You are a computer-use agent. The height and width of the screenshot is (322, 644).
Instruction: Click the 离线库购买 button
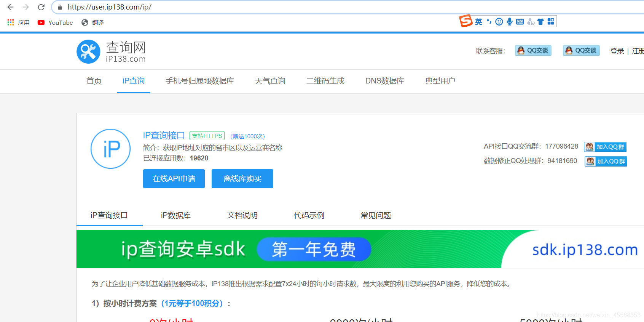pos(242,179)
